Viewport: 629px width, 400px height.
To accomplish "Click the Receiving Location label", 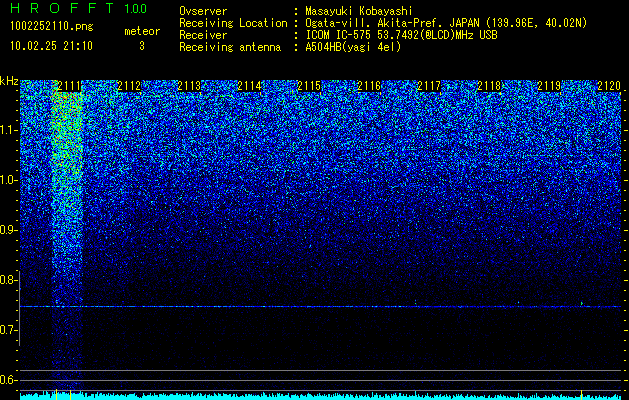I will click(x=233, y=23).
